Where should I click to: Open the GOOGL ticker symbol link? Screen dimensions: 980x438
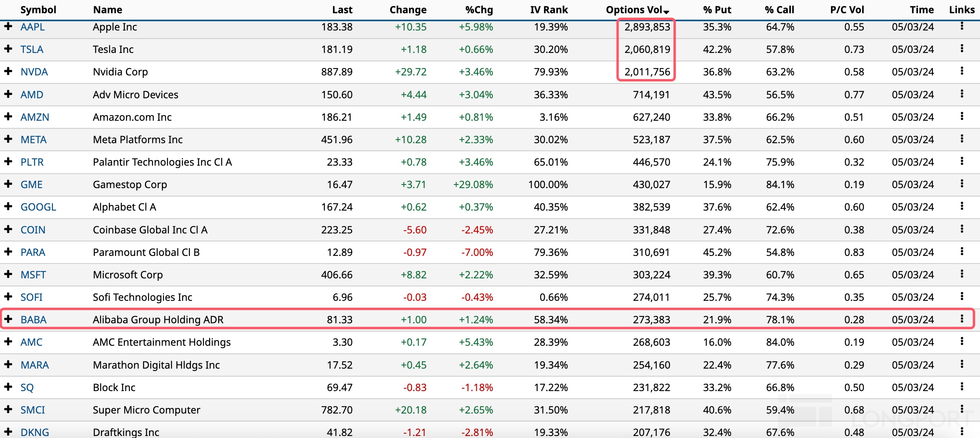(x=38, y=207)
